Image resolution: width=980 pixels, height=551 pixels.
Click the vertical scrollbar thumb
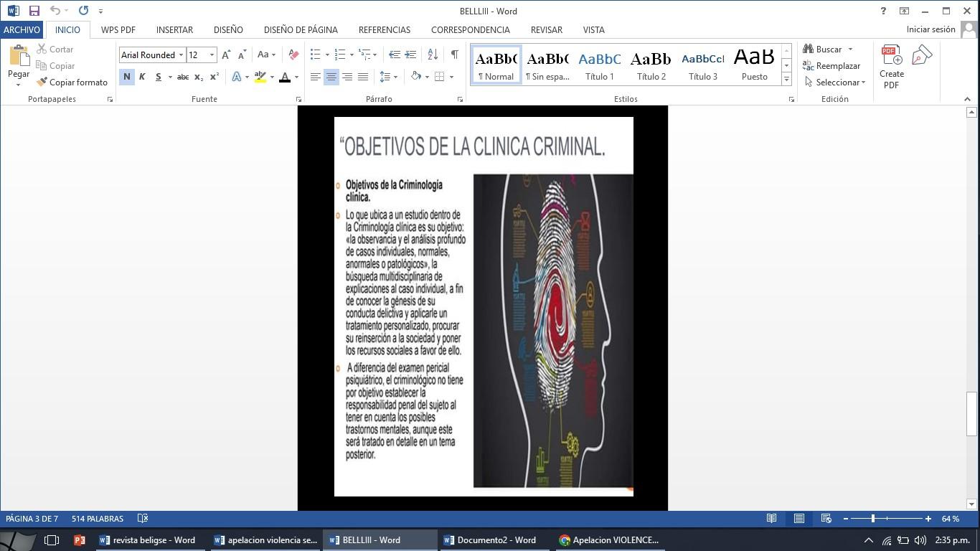point(972,414)
